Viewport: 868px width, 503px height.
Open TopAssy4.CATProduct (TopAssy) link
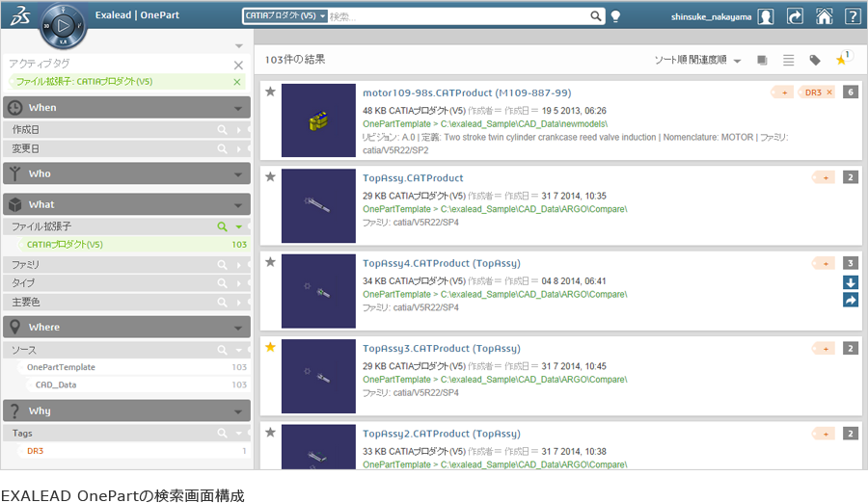441,263
